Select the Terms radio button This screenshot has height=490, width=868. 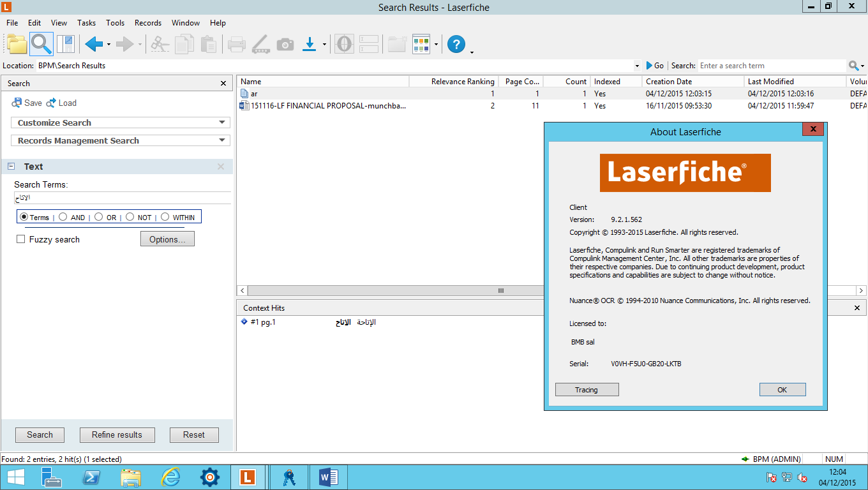click(24, 217)
